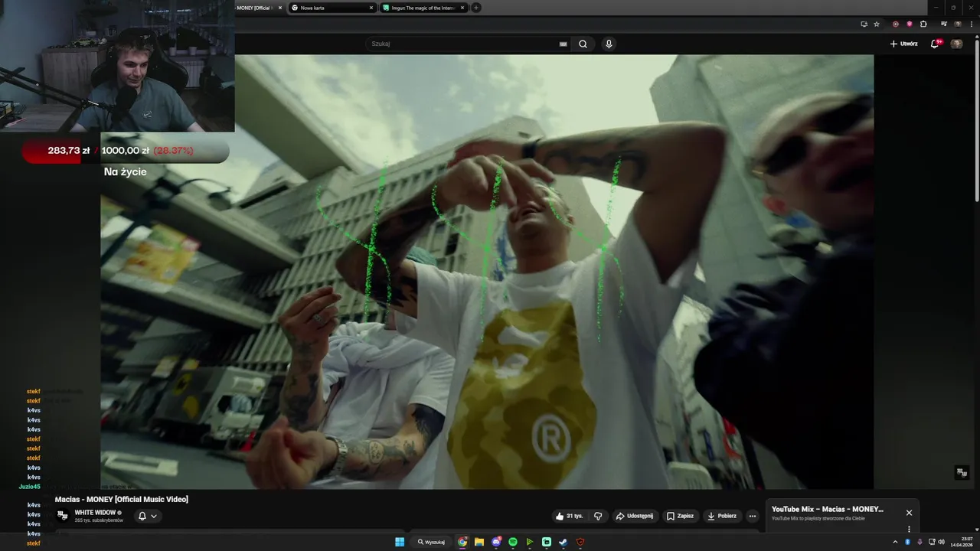Open the WHITE WIDOW channel name link
Image resolution: width=980 pixels, height=551 pixels.
coord(95,513)
